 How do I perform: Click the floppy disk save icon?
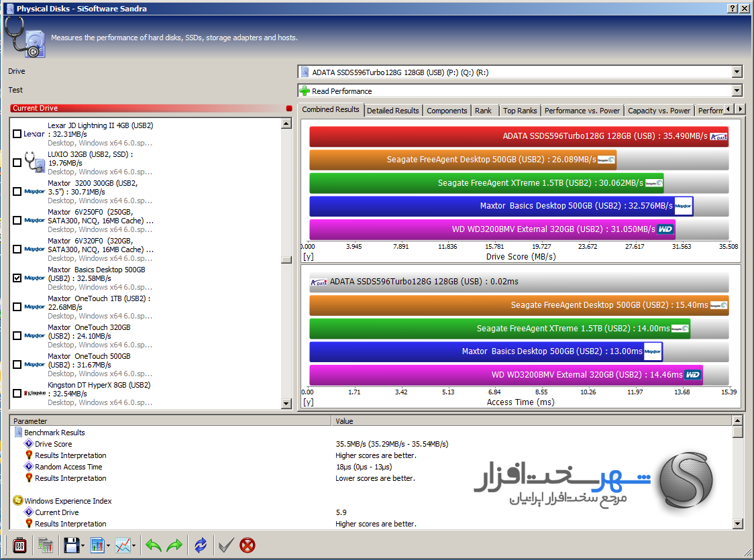click(x=72, y=545)
